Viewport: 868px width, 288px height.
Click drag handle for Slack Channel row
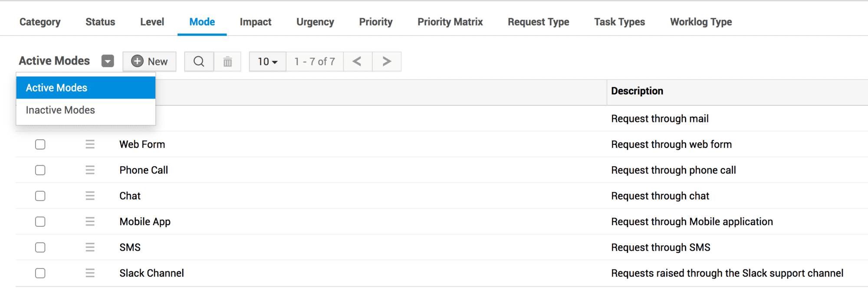(x=90, y=273)
